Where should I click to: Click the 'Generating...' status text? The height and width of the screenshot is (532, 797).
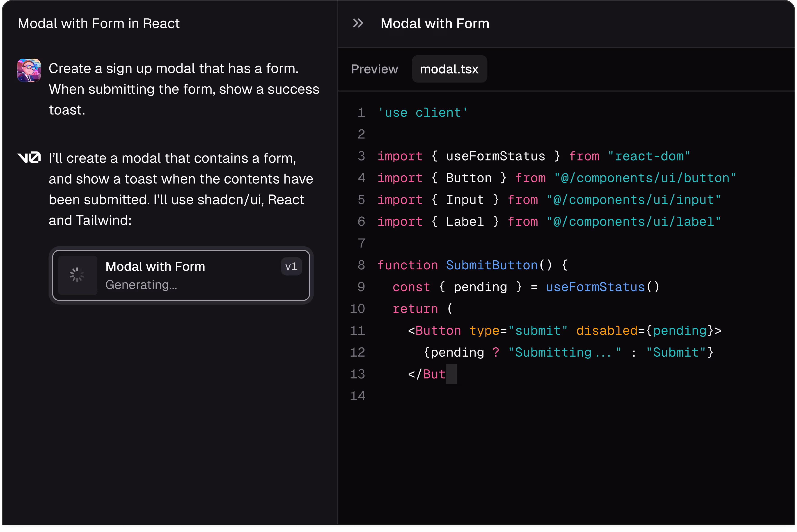coord(141,285)
